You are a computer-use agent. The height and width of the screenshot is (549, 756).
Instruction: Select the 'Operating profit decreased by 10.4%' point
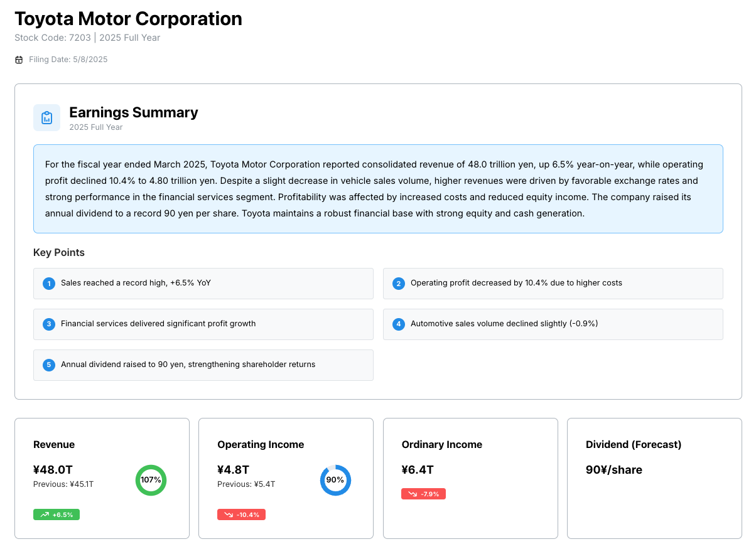(x=553, y=284)
